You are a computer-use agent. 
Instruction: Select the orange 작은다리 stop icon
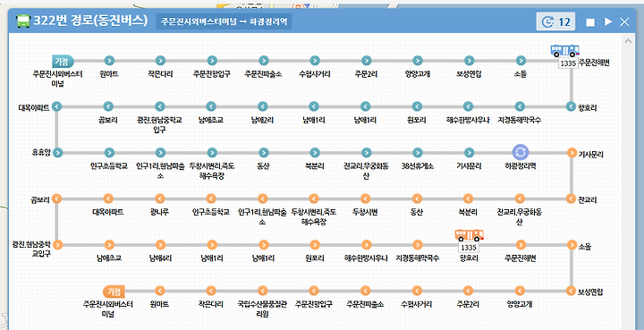click(211, 291)
